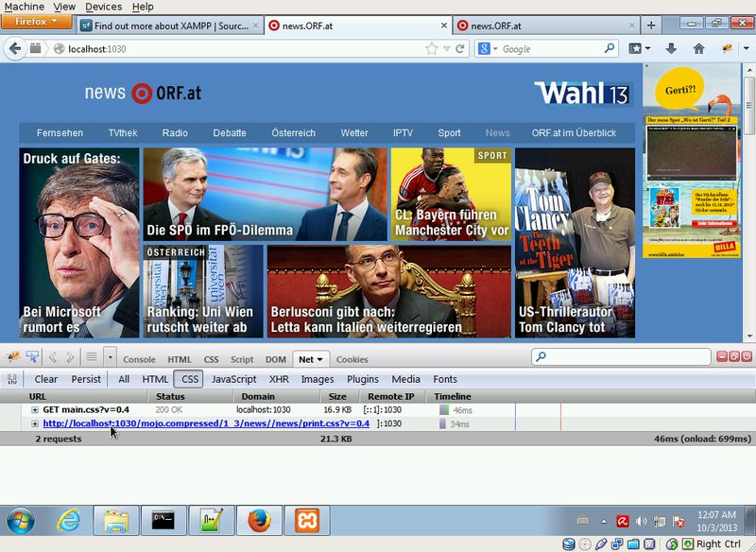The width and height of the screenshot is (756, 552).
Task: Go to the Firefox home page icon
Action: pyautogui.click(x=698, y=48)
